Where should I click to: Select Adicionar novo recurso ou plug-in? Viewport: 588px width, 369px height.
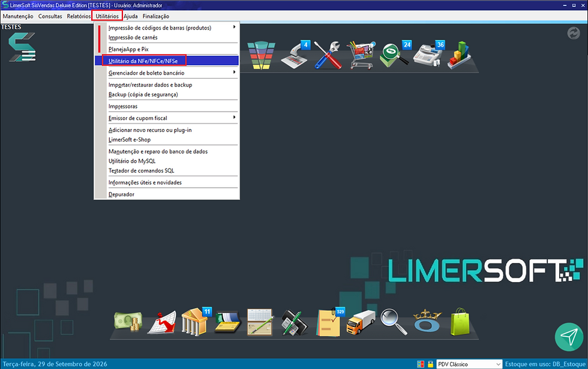[167, 130]
